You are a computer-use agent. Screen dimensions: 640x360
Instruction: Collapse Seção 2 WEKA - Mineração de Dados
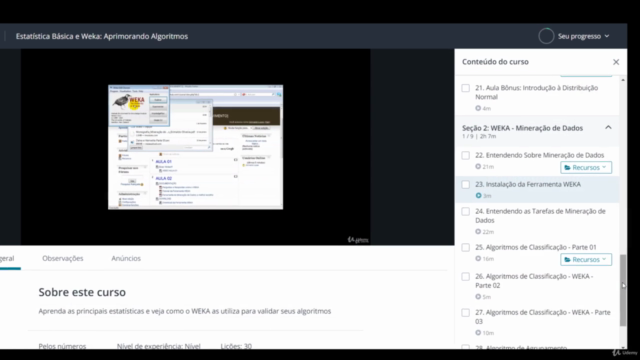coord(608,128)
